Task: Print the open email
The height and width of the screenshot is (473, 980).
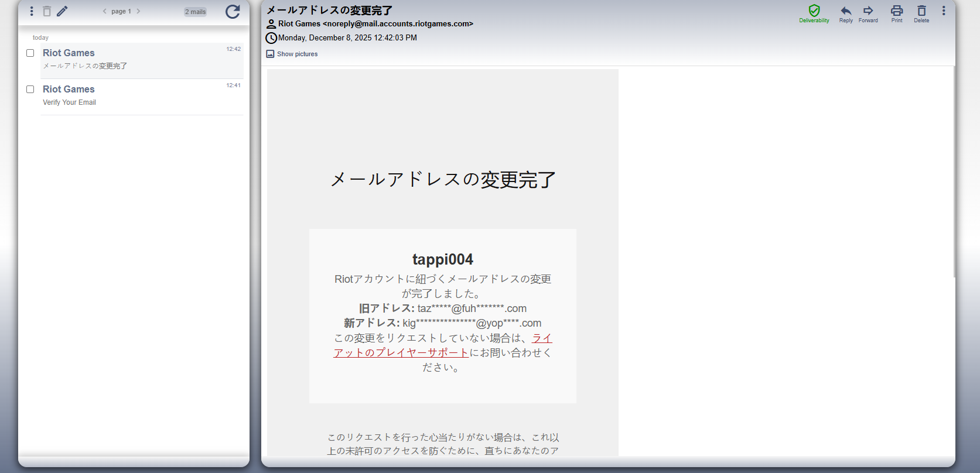Action: pos(897,13)
